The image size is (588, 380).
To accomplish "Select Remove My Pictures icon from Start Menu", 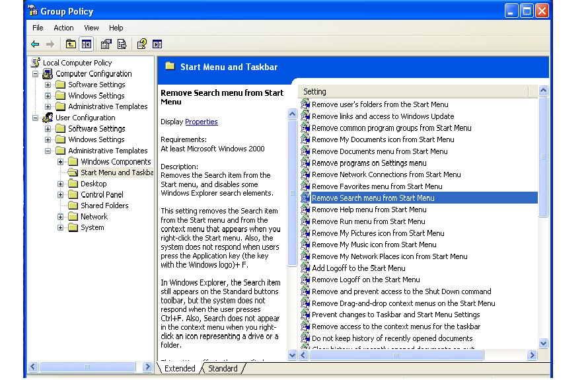I will [x=378, y=233].
